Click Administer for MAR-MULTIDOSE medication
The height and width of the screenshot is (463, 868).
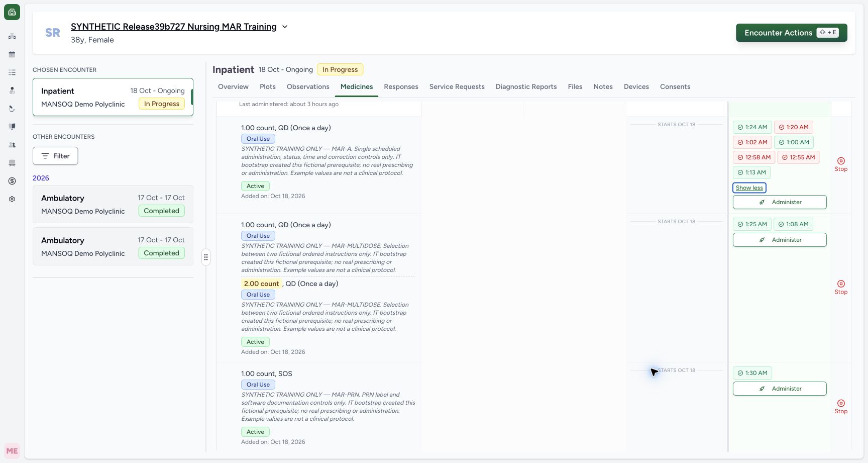[x=780, y=240]
